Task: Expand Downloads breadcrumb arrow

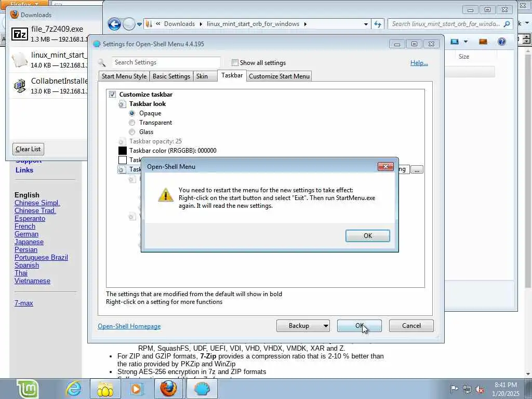Action: pyautogui.click(x=201, y=24)
